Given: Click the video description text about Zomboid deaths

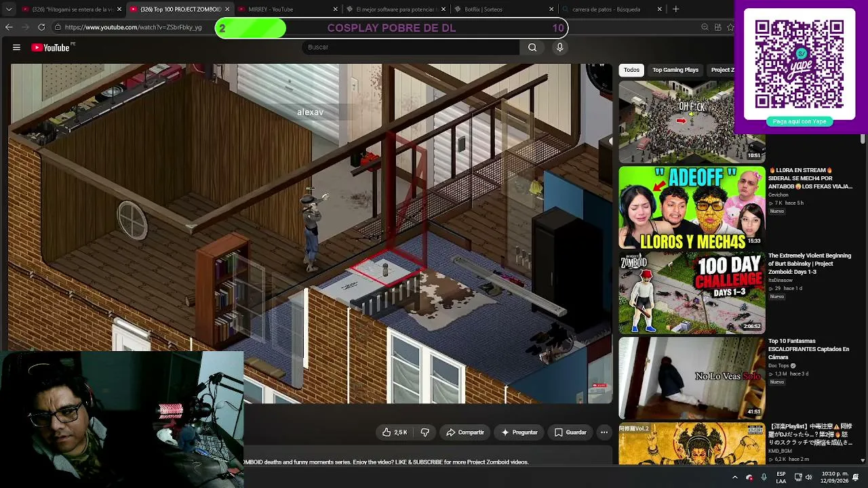Looking at the screenshot, I should point(386,462).
